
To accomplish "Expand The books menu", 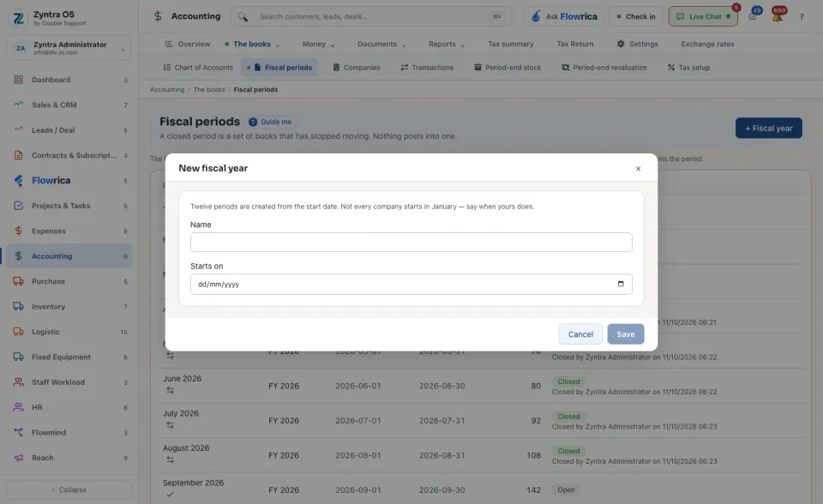I will [251, 44].
